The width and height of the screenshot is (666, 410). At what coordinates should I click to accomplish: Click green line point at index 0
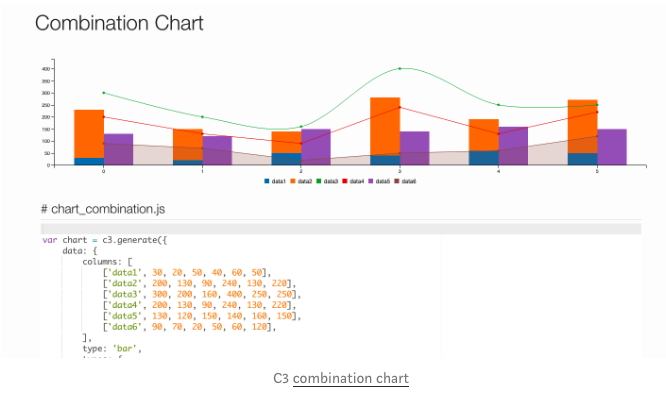104,93
